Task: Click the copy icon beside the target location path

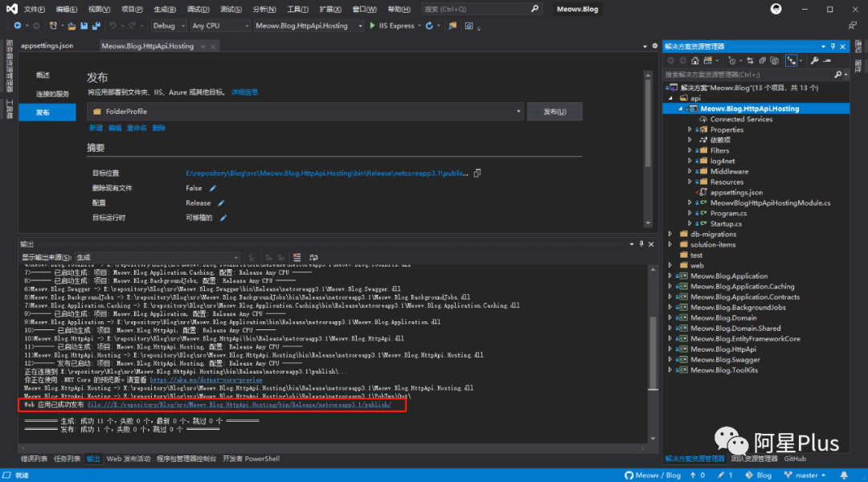Action: coord(477,174)
